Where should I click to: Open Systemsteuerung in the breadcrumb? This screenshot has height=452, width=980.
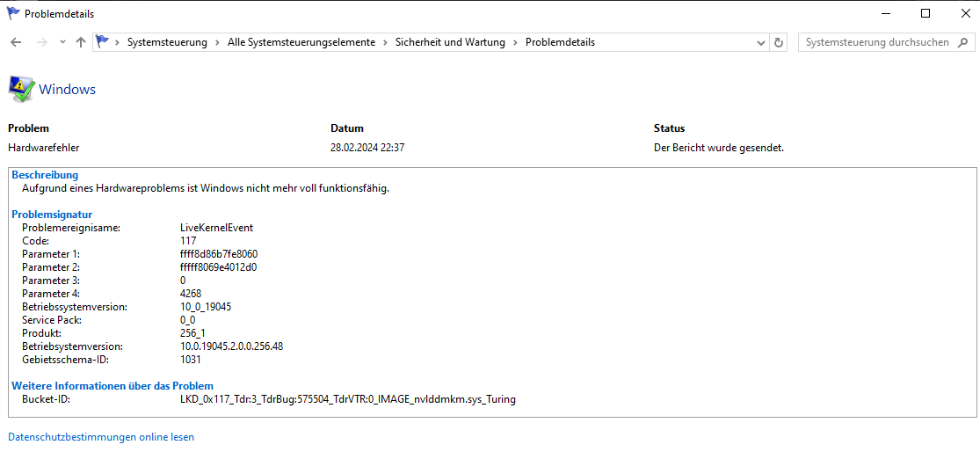click(167, 42)
